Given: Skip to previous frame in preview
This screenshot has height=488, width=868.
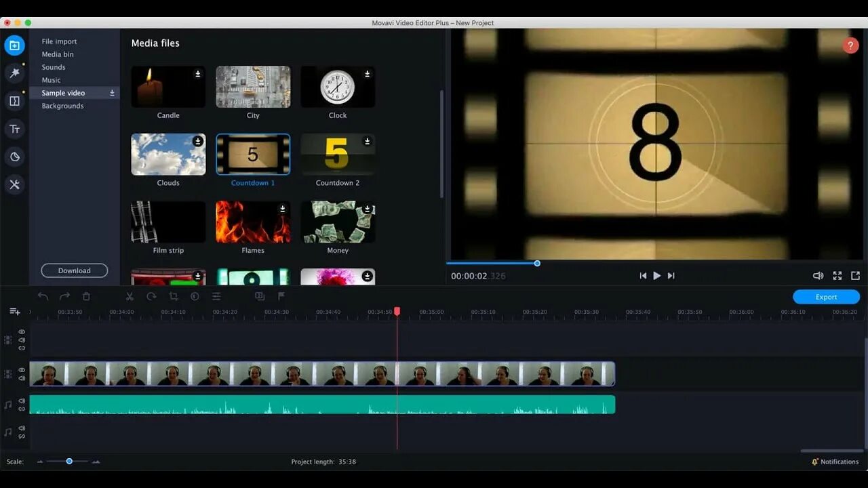Looking at the screenshot, I should pos(643,276).
